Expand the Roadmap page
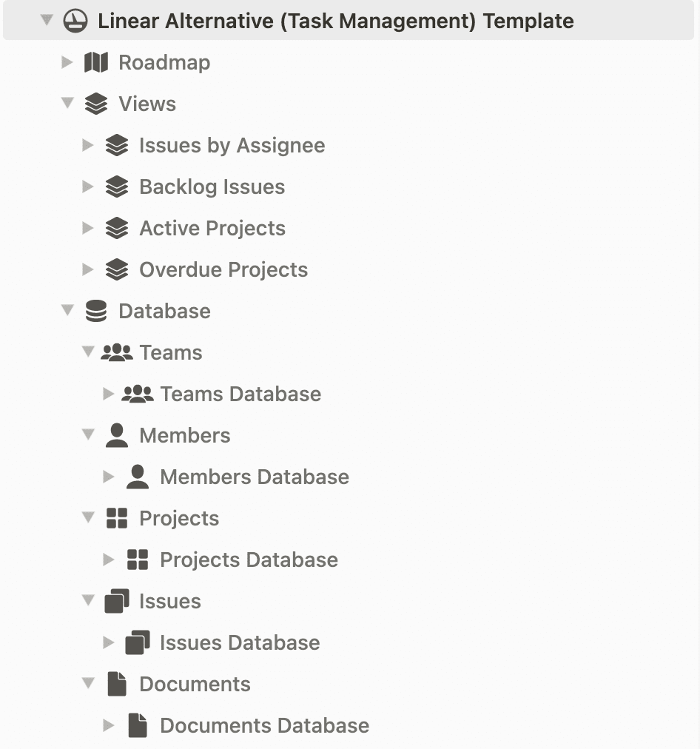 [x=67, y=62]
